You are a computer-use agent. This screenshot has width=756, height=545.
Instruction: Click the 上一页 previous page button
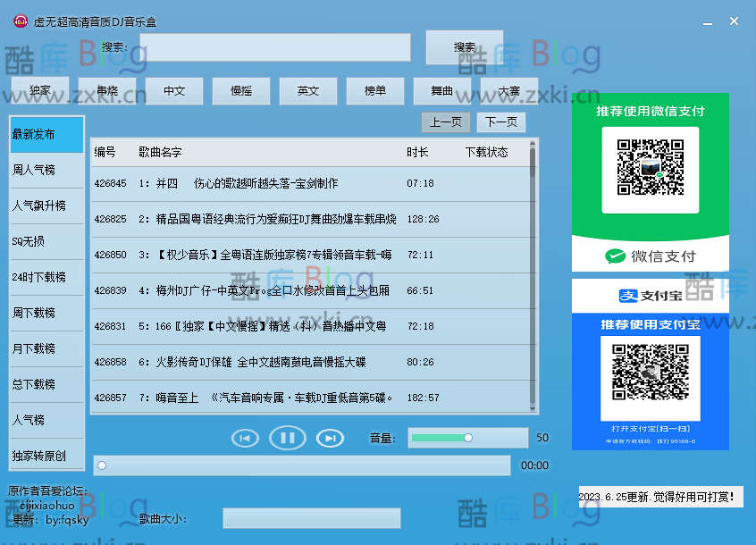coord(446,122)
